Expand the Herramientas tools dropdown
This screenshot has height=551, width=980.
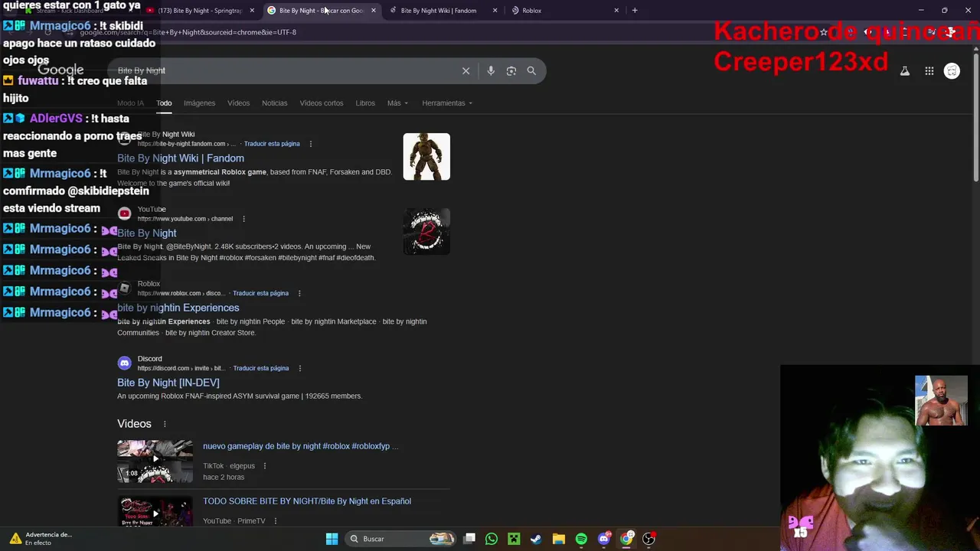(x=447, y=103)
